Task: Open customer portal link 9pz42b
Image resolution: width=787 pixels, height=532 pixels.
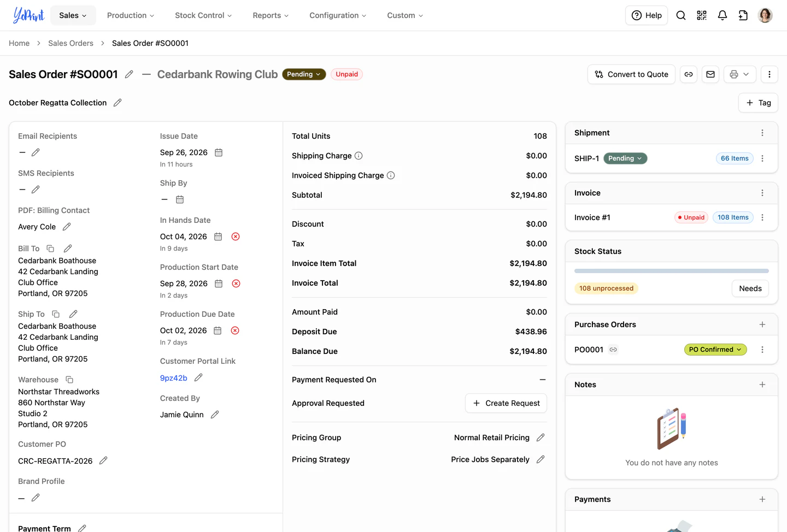Action: click(x=174, y=378)
